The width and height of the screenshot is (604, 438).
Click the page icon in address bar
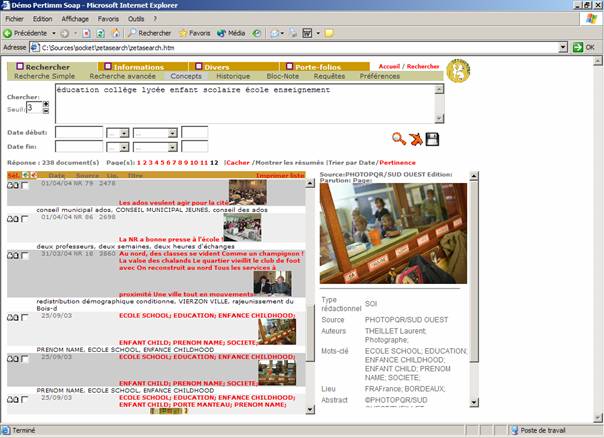point(35,47)
